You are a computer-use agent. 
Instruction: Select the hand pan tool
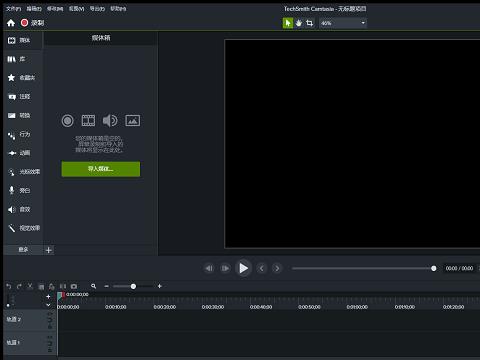click(x=298, y=23)
